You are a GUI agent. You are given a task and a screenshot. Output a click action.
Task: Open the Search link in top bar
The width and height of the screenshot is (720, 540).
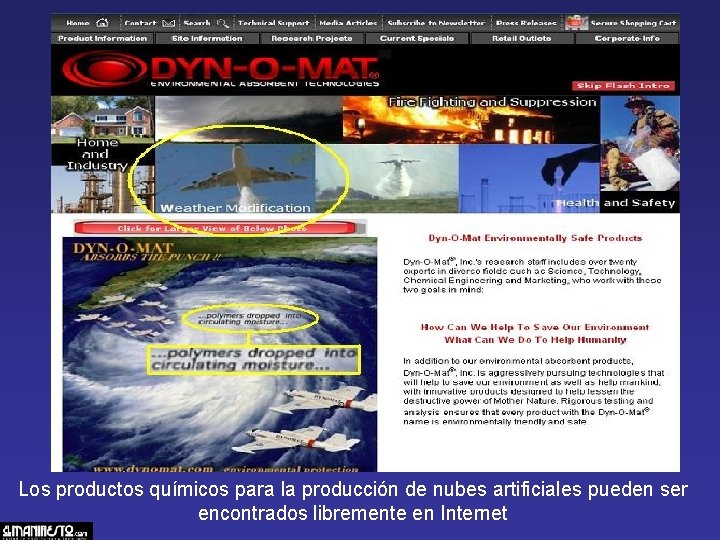[197, 23]
